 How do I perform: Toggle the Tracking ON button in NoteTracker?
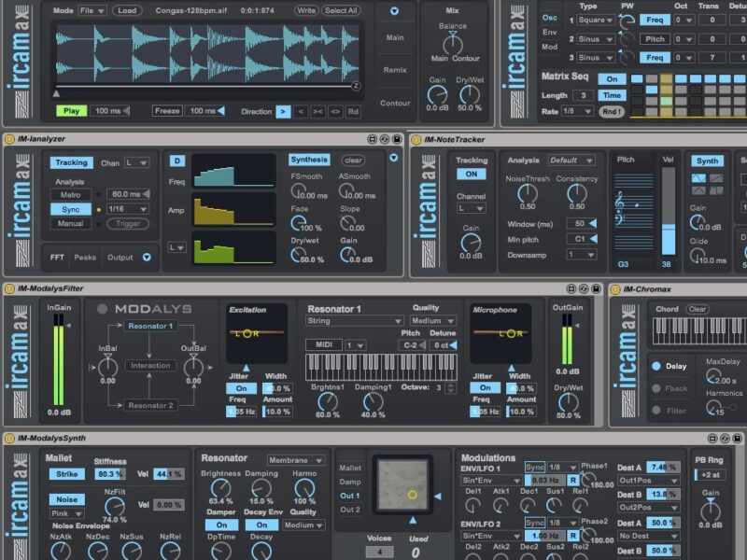[x=471, y=175]
